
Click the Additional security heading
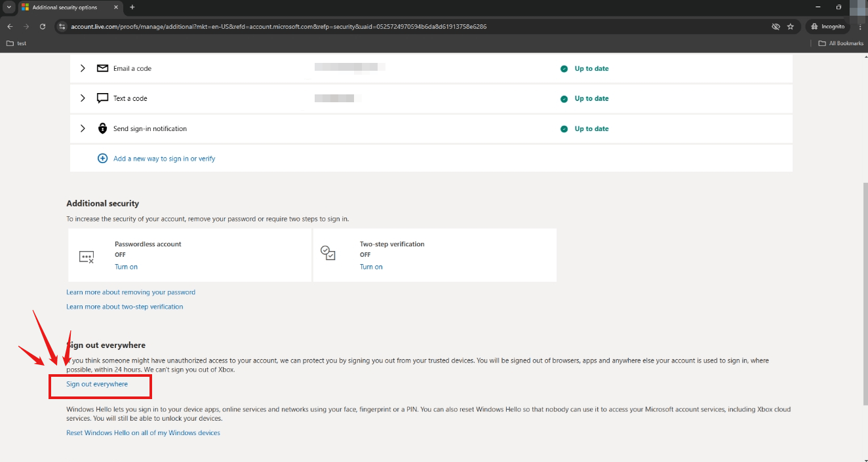click(x=103, y=204)
